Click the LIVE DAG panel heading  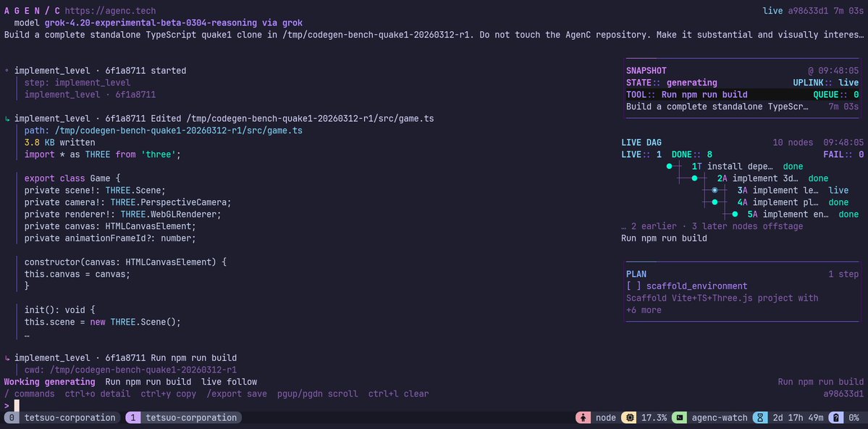(x=641, y=143)
